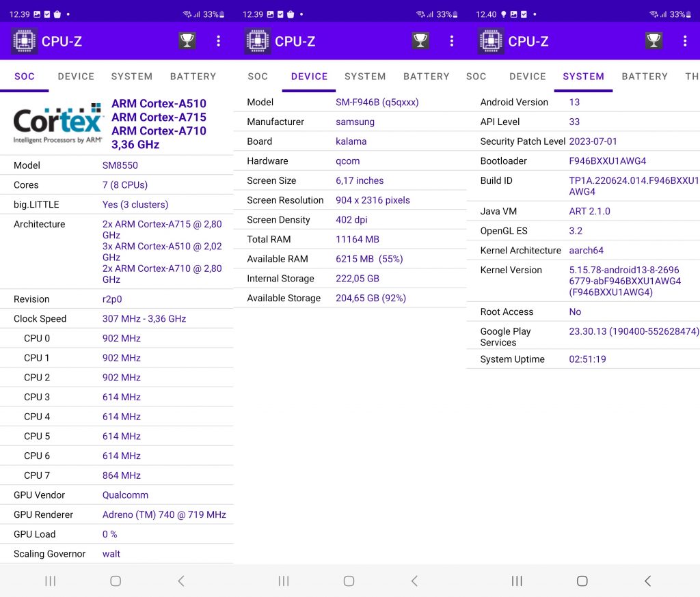Tap the SM8550 model value
The image size is (700, 597).
pos(120,165)
